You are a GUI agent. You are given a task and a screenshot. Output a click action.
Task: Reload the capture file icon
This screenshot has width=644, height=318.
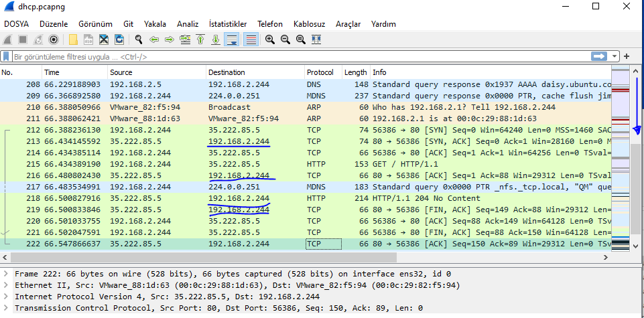coord(119,39)
